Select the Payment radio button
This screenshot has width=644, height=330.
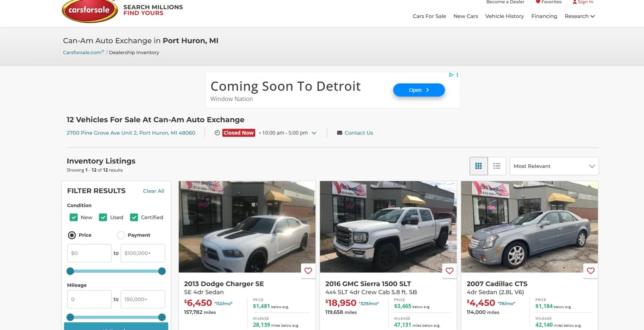tap(121, 235)
